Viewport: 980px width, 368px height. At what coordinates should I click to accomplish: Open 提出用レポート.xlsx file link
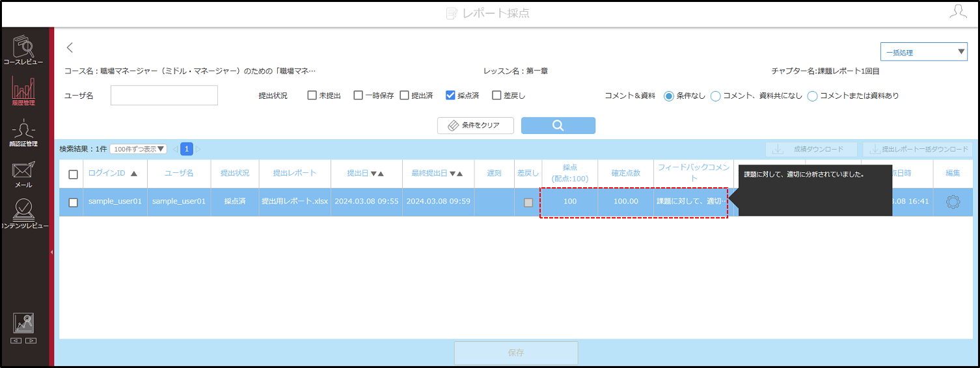coord(295,202)
